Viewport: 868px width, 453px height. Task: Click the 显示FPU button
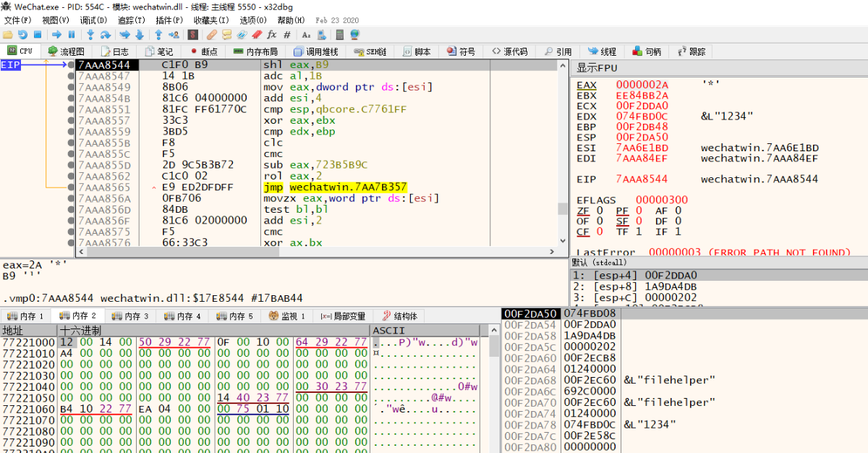(718, 67)
